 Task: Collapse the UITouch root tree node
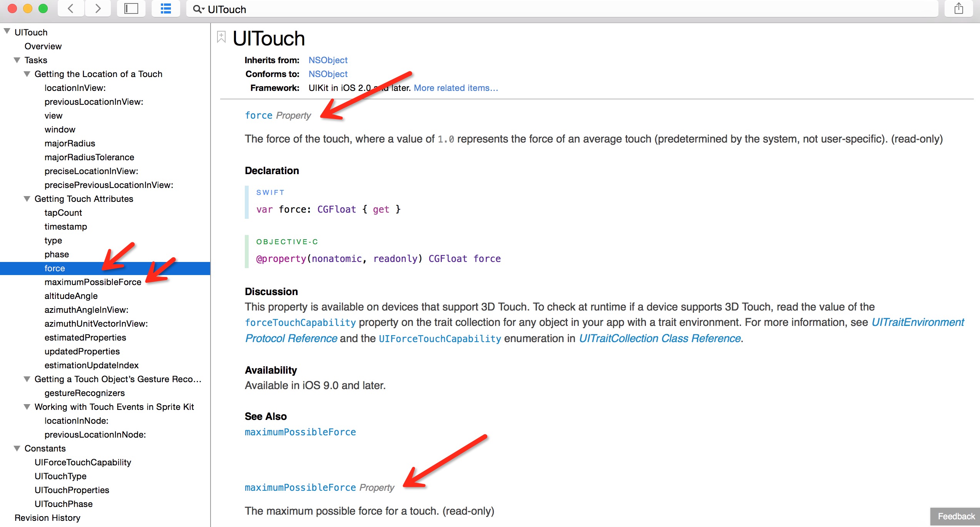click(x=7, y=32)
